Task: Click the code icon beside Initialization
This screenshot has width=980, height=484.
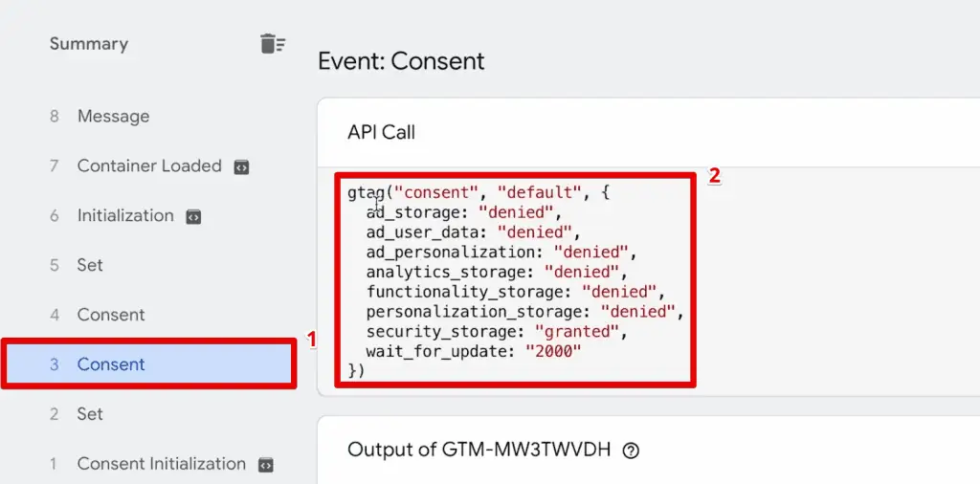Action: (x=193, y=217)
